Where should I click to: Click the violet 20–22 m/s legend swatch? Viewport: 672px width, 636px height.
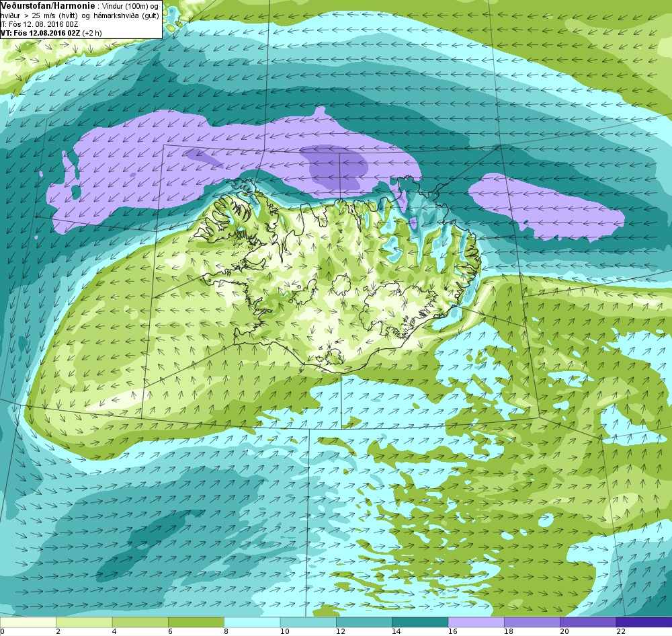(x=588, y=621)
